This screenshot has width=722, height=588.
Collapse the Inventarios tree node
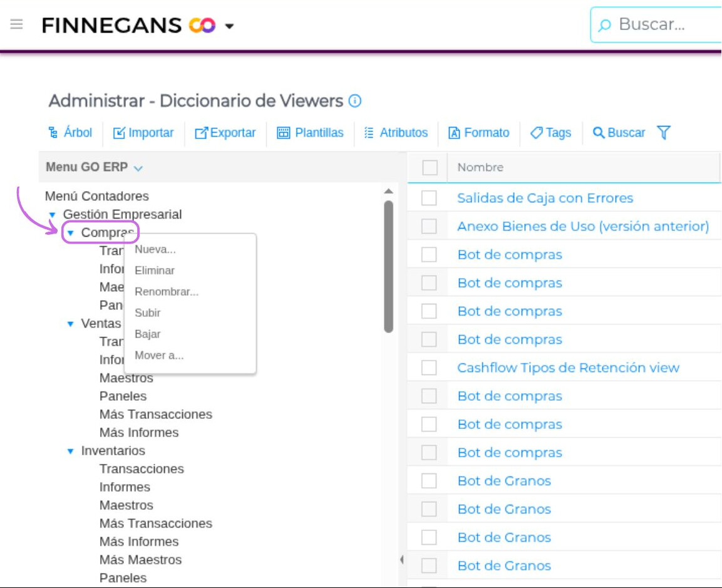(x=71, y=451)
